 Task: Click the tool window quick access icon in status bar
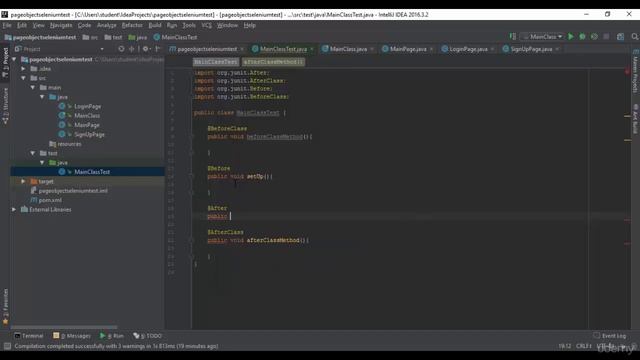tap(7, 346)
